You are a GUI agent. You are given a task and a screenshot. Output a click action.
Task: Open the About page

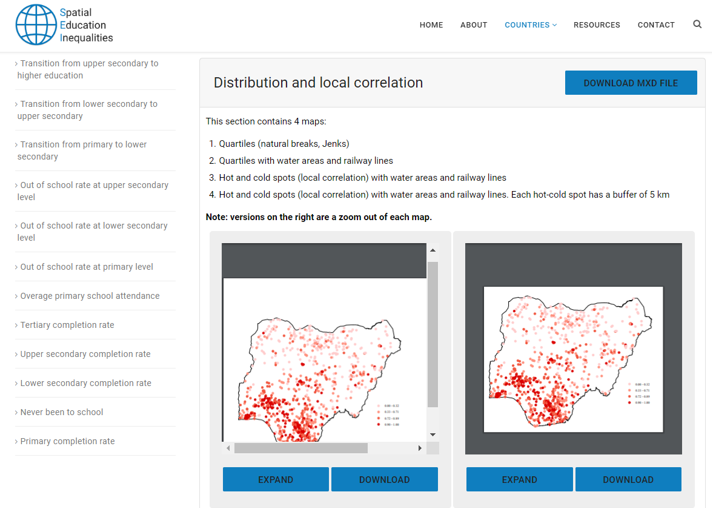[474, 25]
